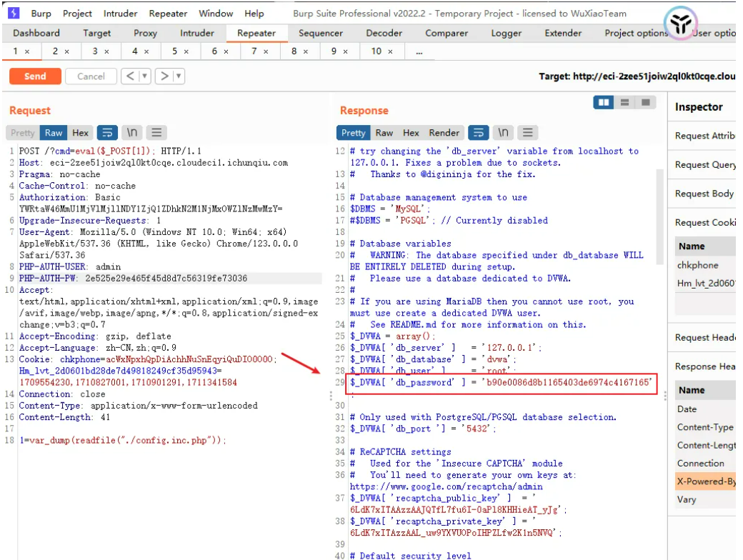743x560 pixels.
Task: Select Render view in Response panel
Action: click(444, 133)
